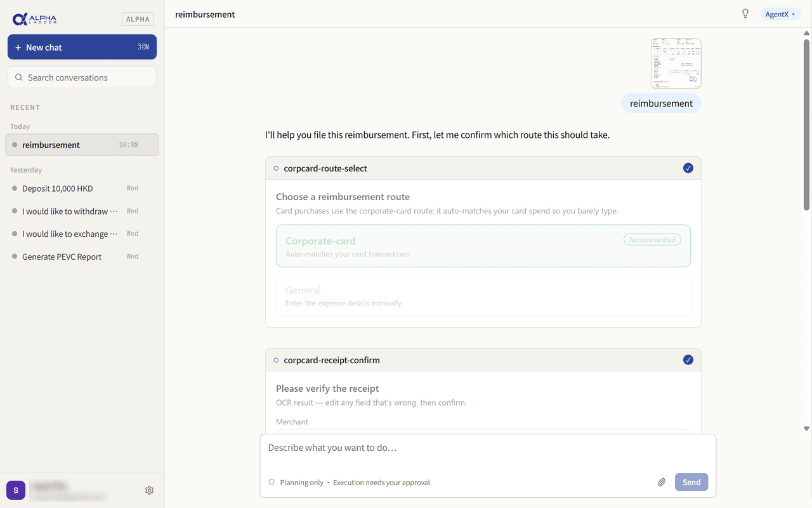Click circle icon beside corpcard-route-select
The height and width of the screenshot is (508, 812).
(276, 168)
